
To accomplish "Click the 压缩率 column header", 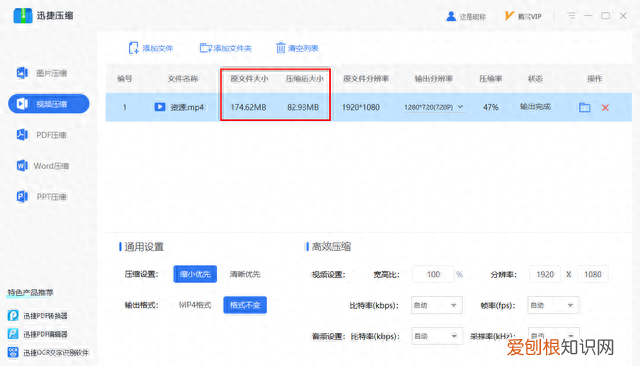I will [x=491, y=79].
